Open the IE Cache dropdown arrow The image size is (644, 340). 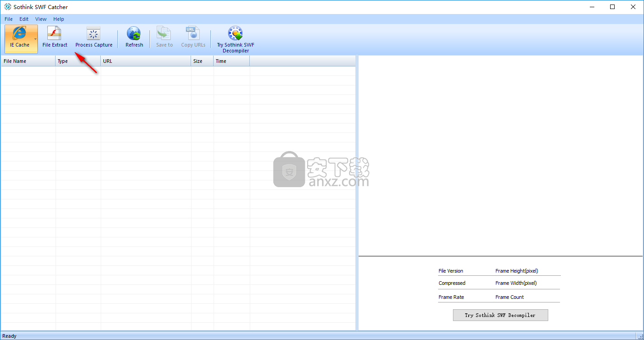(36, 39)
